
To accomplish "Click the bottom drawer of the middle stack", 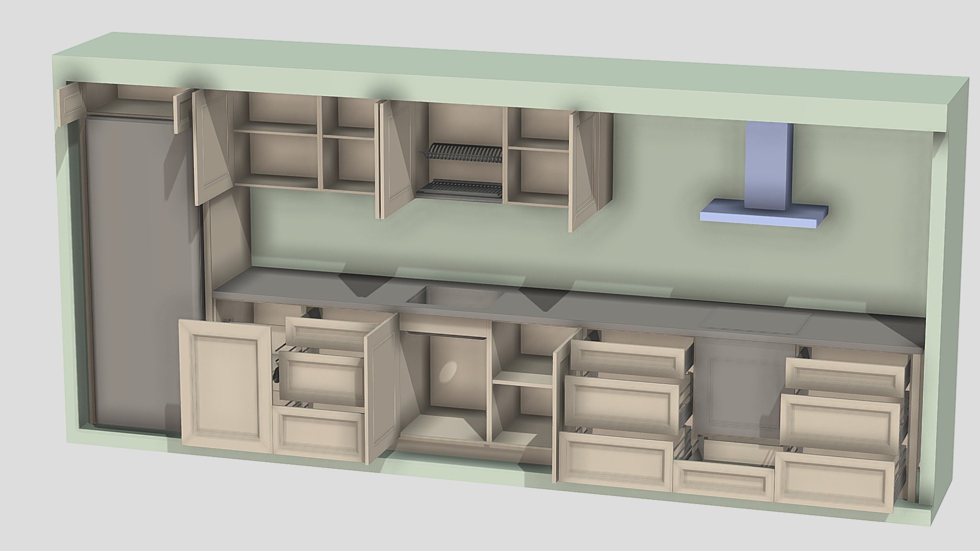I will pyautogui.click(x=616, y=462).
